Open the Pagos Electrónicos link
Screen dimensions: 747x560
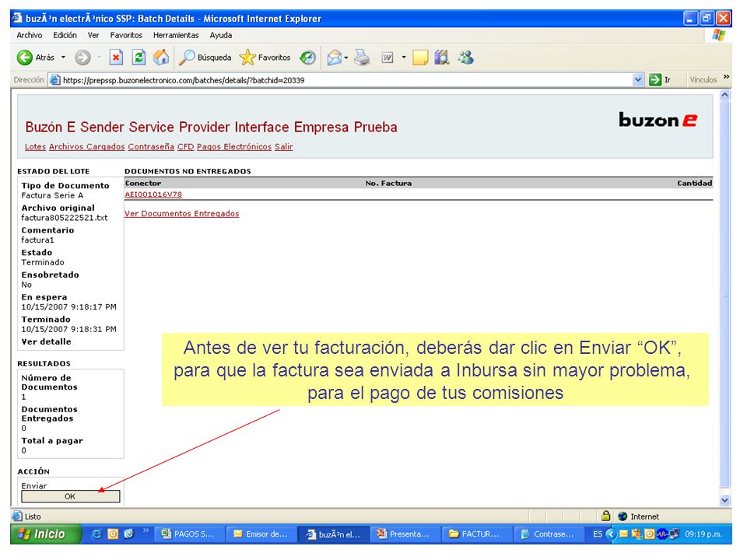point(234,147)
